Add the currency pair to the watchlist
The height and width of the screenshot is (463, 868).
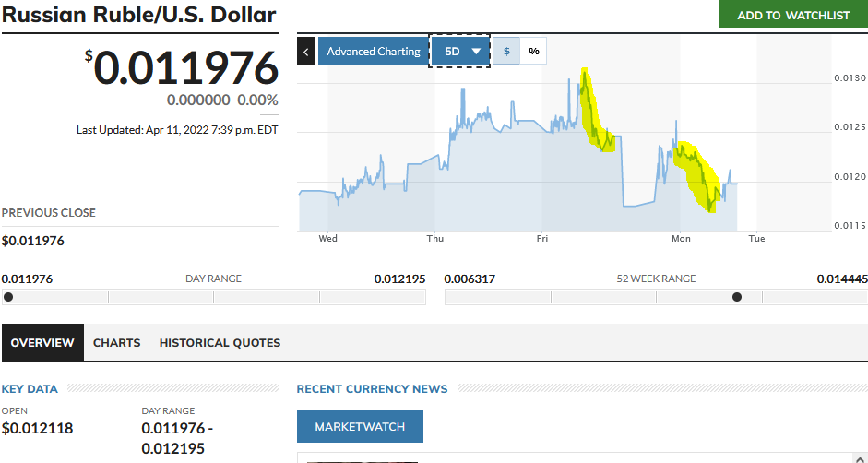793,15
